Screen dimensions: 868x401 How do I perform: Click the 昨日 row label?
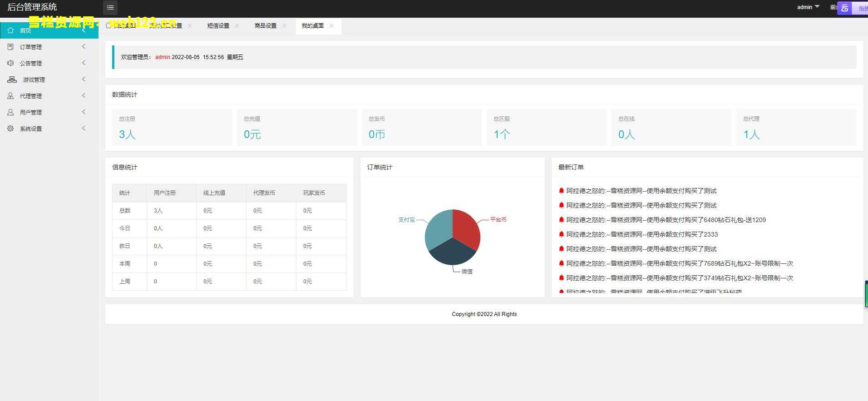click(x=125, y=246)
